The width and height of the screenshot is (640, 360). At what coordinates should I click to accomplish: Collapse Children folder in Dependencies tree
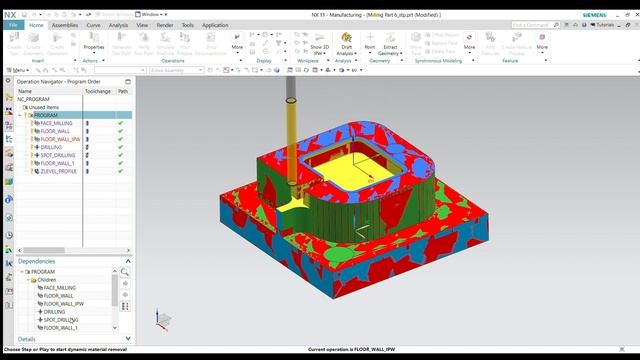click(29, 280)
